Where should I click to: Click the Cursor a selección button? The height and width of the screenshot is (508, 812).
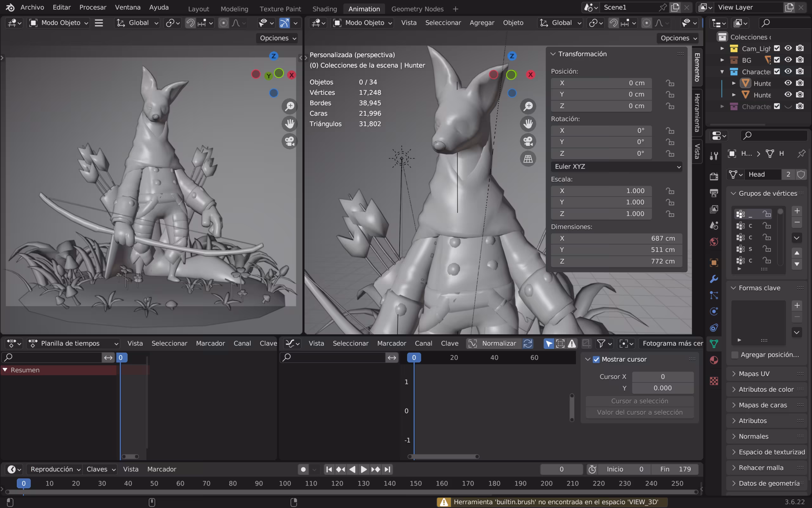pos(639,401)
